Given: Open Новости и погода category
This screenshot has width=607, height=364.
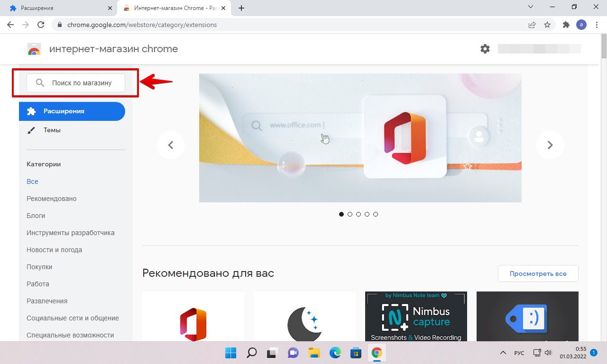Looking at the screenshot, I should click(x=54, y=250).
